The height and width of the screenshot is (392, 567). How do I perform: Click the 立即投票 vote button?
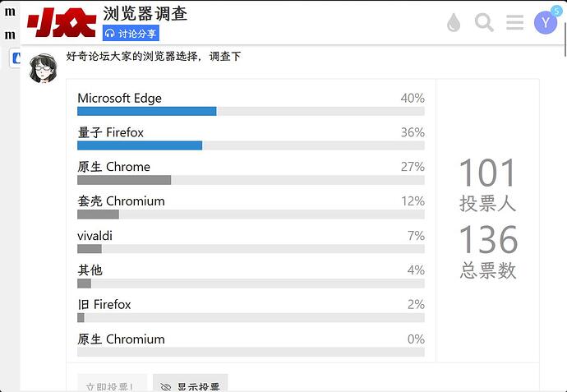(107, 385)
